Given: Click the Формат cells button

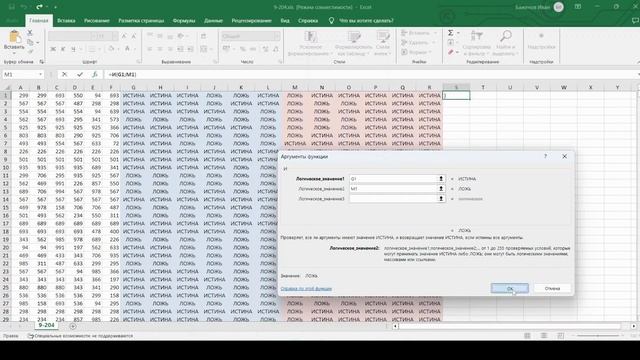Looking at the screenshot, I should pos(416,52).
